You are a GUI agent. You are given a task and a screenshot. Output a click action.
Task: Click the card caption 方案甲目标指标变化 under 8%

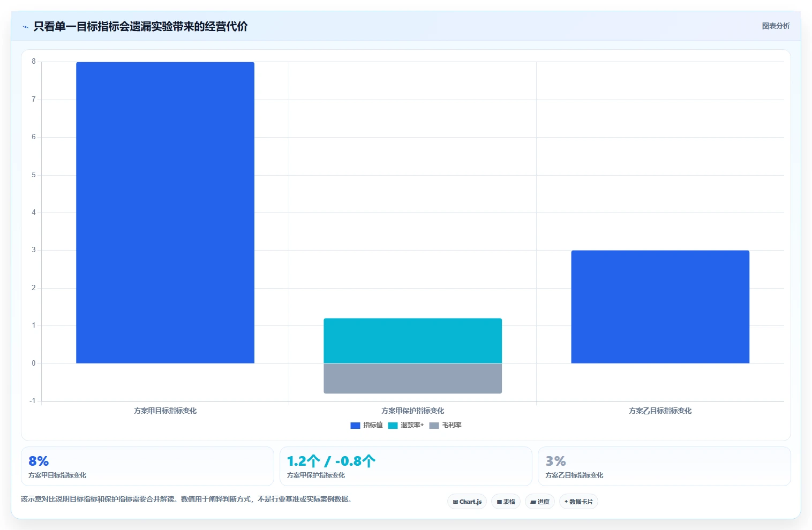pyautogui.click(x=57, y=475)
